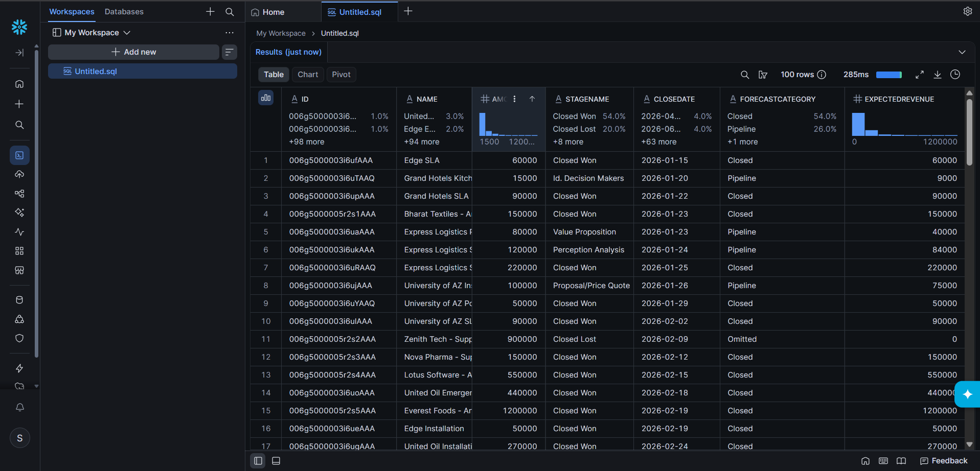Viewport: 980px width, 471px height.
Task: Open the Copilot sparkle assistant button
Action: coord(967,394)
